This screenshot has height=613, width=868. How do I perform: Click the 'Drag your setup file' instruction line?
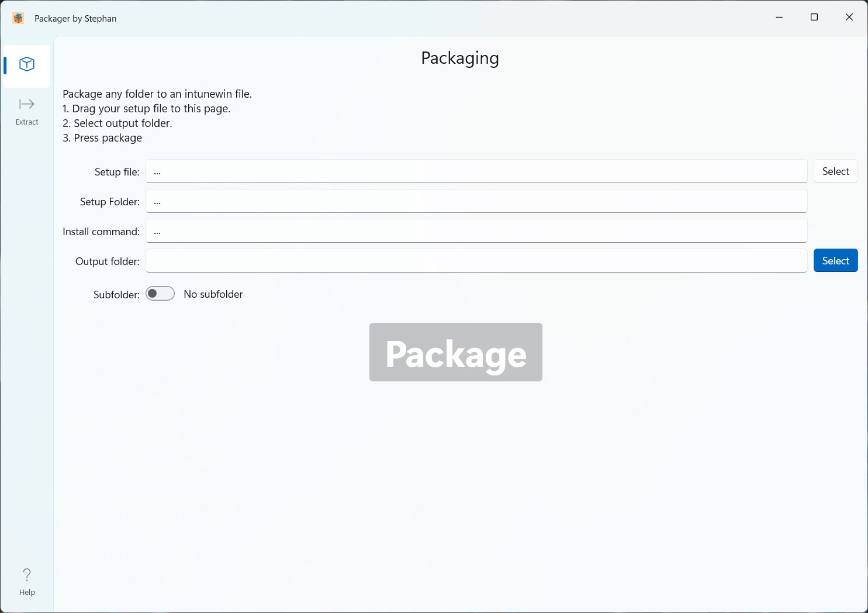[x=147, y=109]
